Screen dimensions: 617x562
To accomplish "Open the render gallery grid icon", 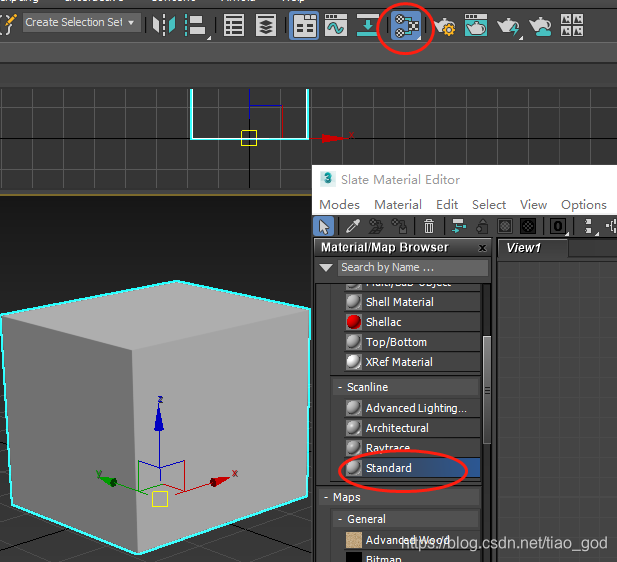I will pos(572,26).
